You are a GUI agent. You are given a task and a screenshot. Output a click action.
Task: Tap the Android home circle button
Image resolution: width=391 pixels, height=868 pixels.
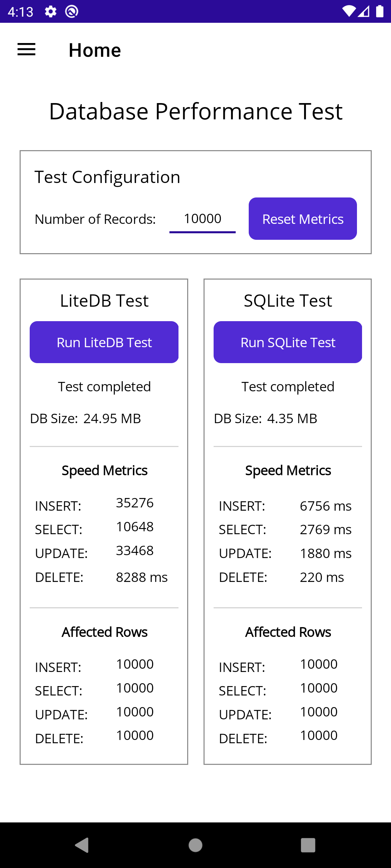click(195, 845)
